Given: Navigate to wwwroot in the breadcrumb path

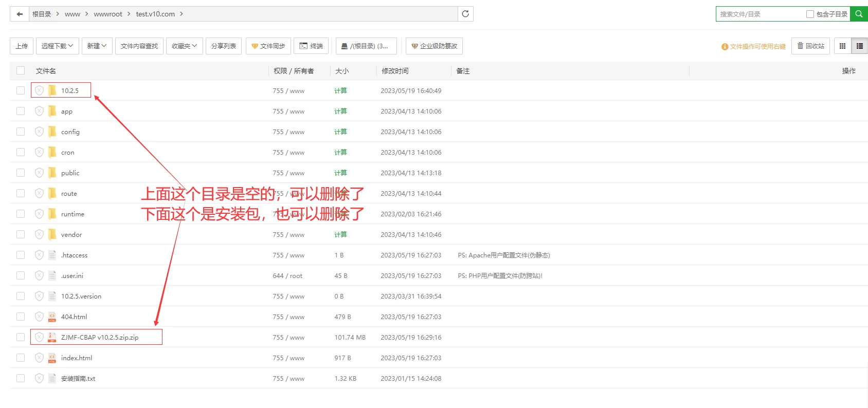Looking at the screenshot, I should tap(108, 14).
